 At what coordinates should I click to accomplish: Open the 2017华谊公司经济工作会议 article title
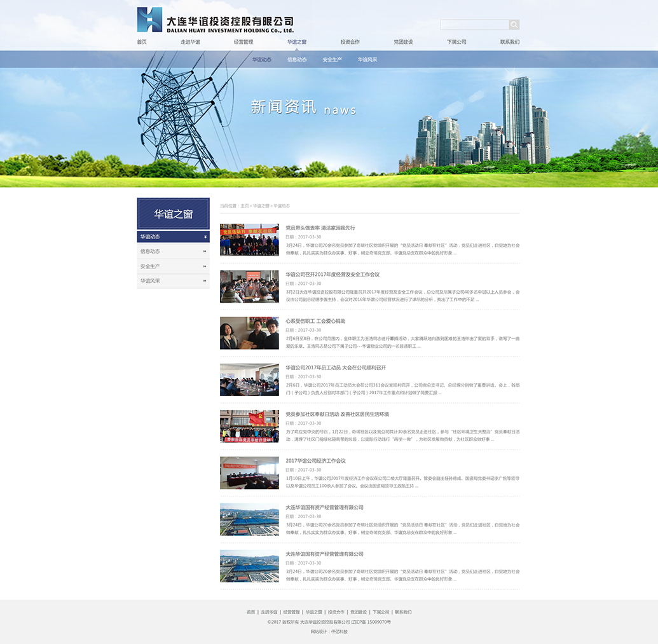315,461
